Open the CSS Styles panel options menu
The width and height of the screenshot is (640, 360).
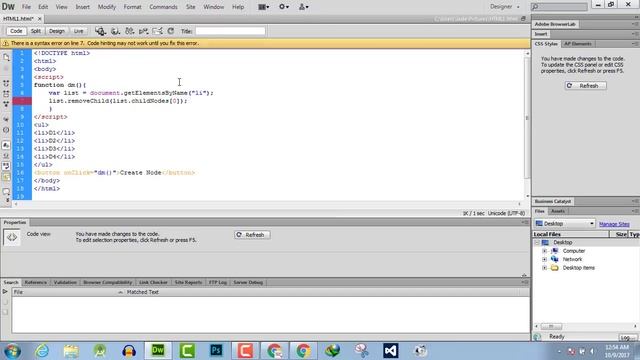[635, 44]
